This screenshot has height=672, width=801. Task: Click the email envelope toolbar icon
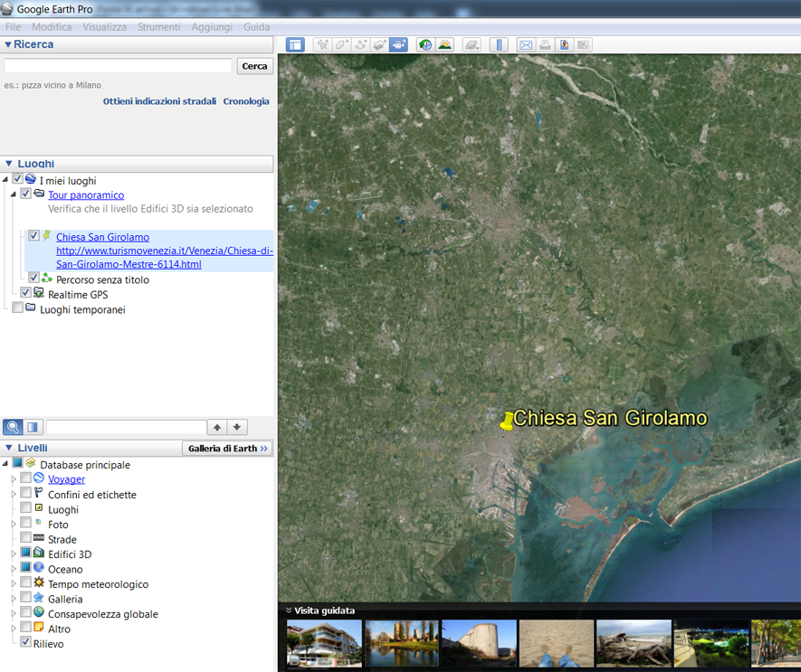525,44
